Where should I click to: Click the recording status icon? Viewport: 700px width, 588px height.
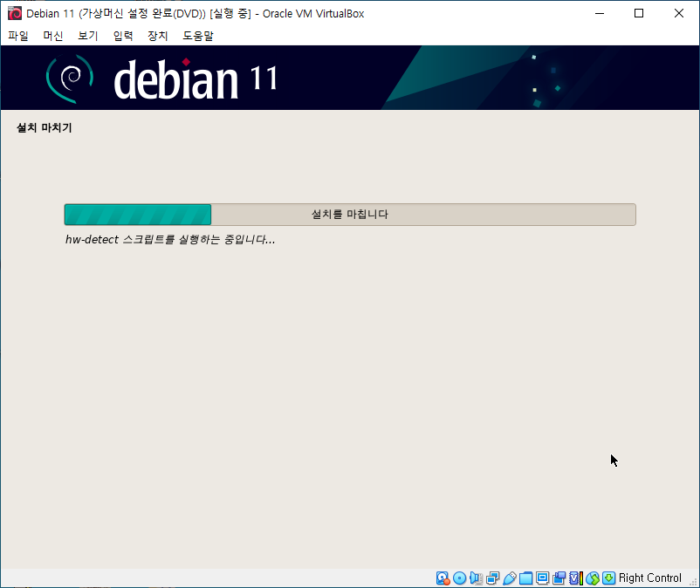coord(559,578)
